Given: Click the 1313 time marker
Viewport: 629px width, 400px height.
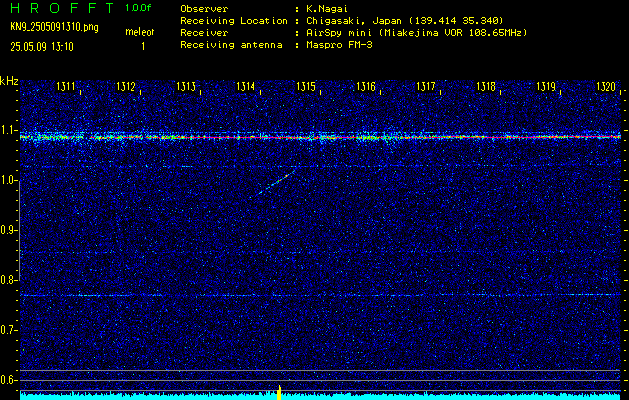Looking at the screenshot, I should [186, 86].
